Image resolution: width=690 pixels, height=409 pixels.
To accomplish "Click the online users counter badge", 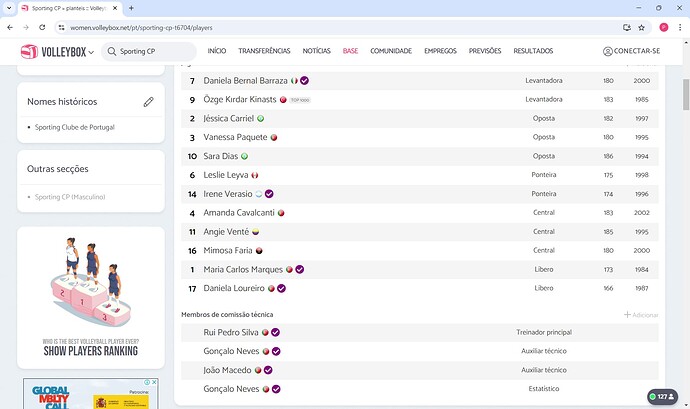I will [x=663, y=395].
